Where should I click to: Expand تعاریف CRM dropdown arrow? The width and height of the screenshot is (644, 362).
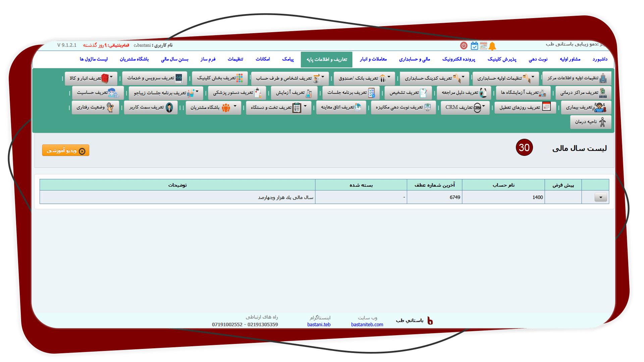(x=484, y=106)
